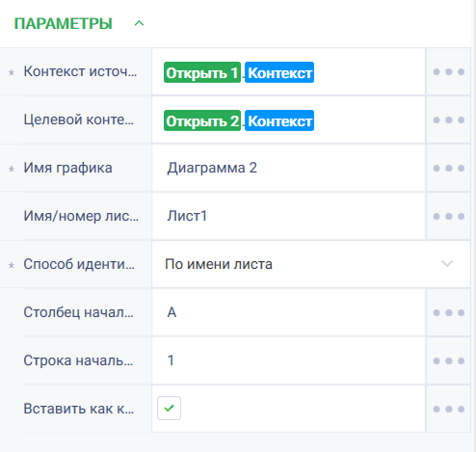This screenshot has height=452, width=476.
Task: Open three-dots menu for Строка начала row
Action: coord(448,360)
